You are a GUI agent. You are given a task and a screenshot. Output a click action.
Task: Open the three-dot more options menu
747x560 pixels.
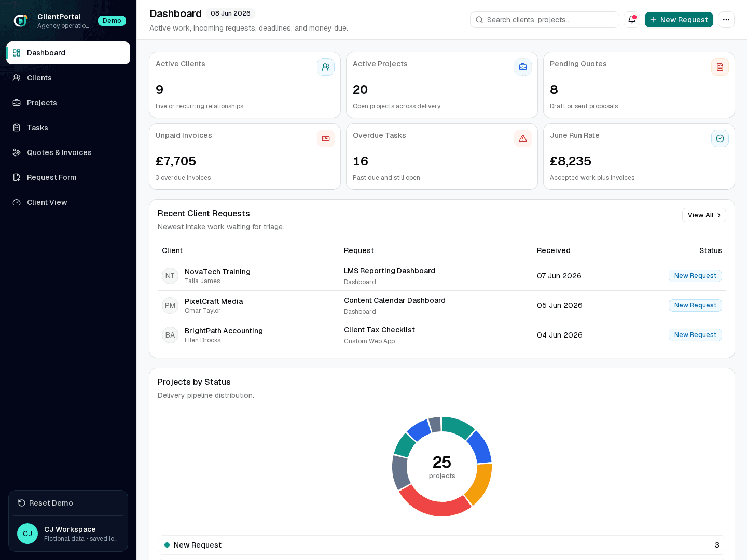(726, 20)
